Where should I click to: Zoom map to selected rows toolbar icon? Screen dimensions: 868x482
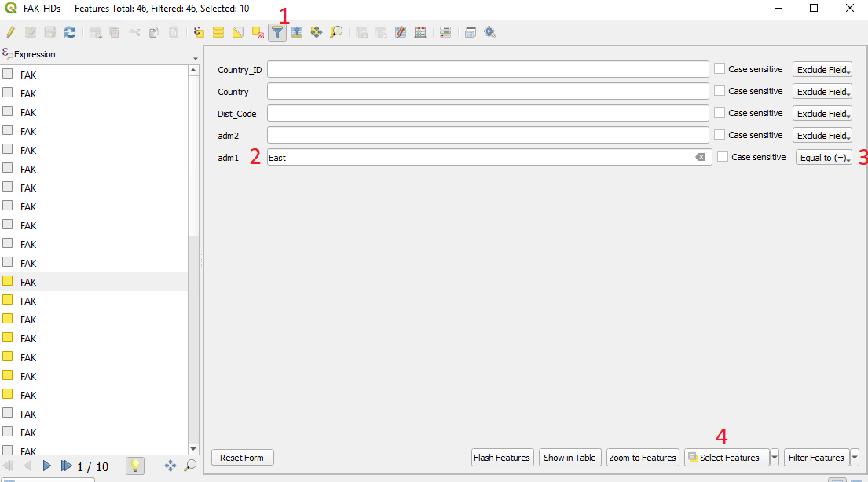coord(336,32)
